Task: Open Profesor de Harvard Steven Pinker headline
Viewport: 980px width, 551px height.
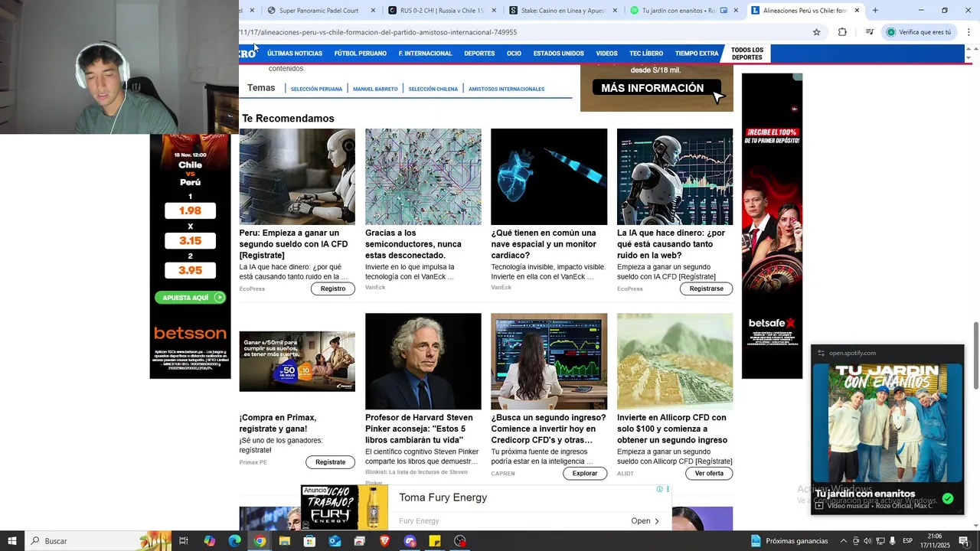Action: [419, 429]
